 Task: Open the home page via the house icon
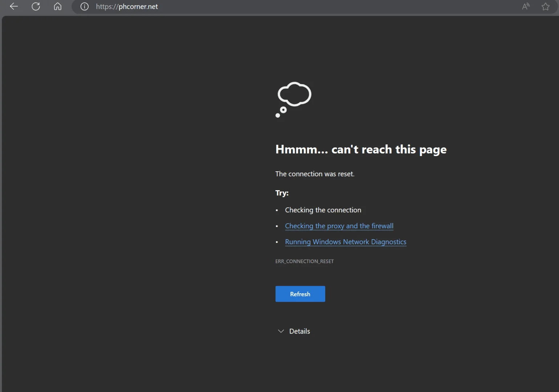click(x=58, y=7)
